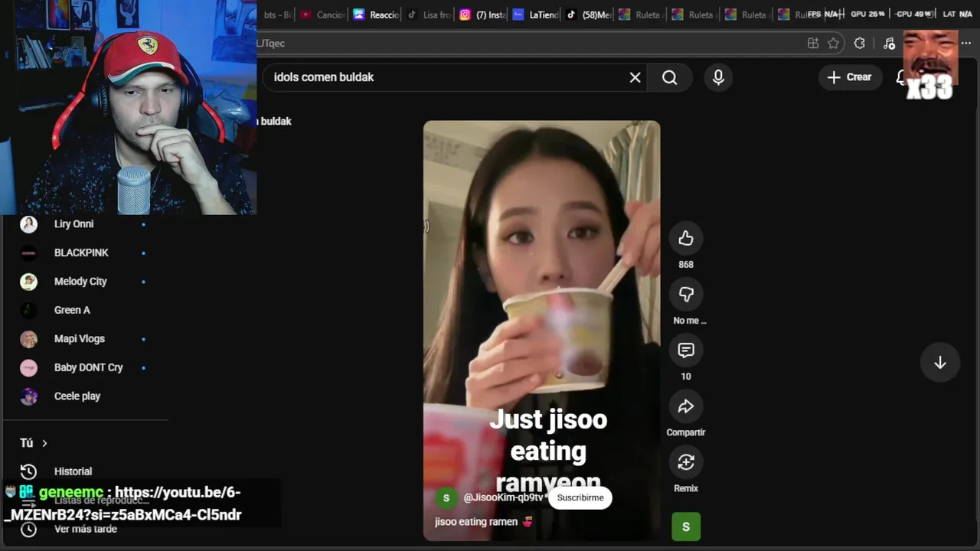Image resolution: width=980 pixels, height=551 pixels.
Task: Switch to the Cancio browser tab
Action: coord(322,15)
